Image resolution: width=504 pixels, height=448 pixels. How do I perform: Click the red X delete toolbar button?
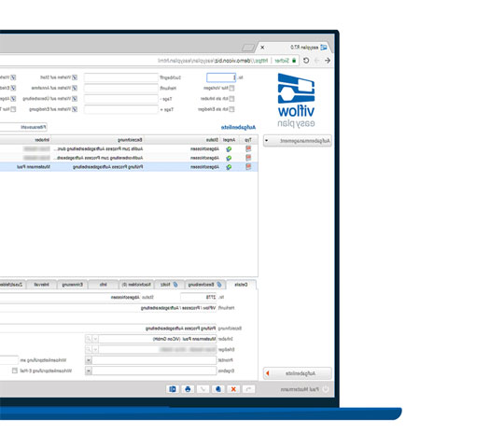233,389
